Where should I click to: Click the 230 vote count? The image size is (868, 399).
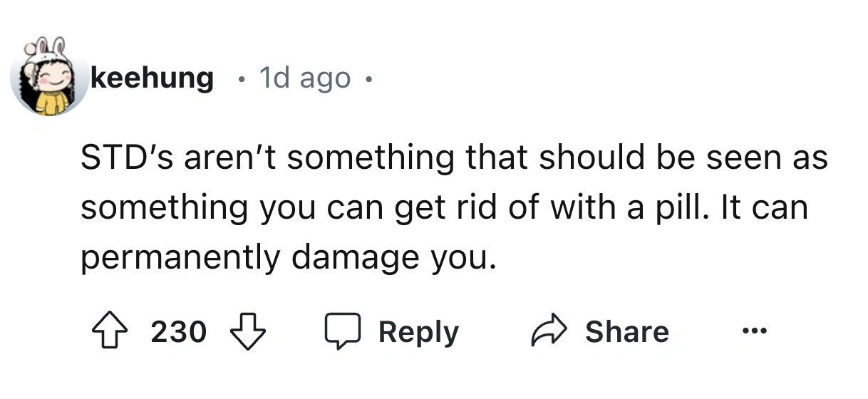pyautogui.click(x=179, y=332)
